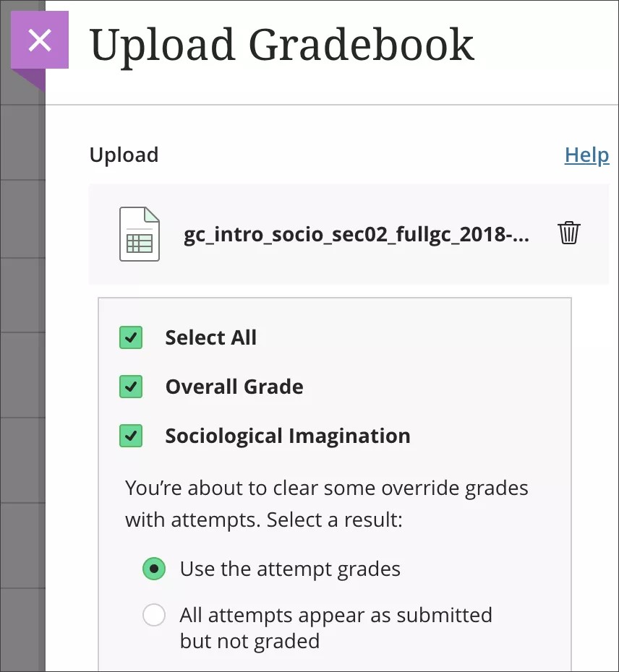Select 'Use the attempt grades' option

point(154,569)
